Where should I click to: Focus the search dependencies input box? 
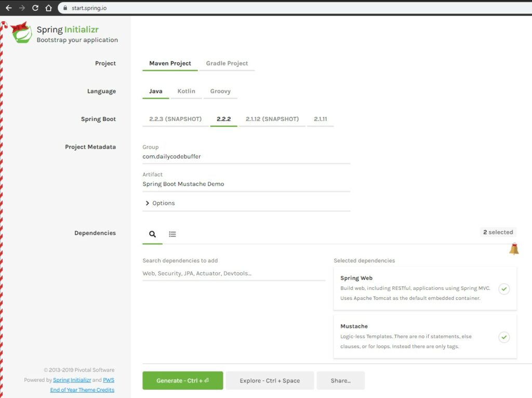pyautogui.click(x=234, y=273)
